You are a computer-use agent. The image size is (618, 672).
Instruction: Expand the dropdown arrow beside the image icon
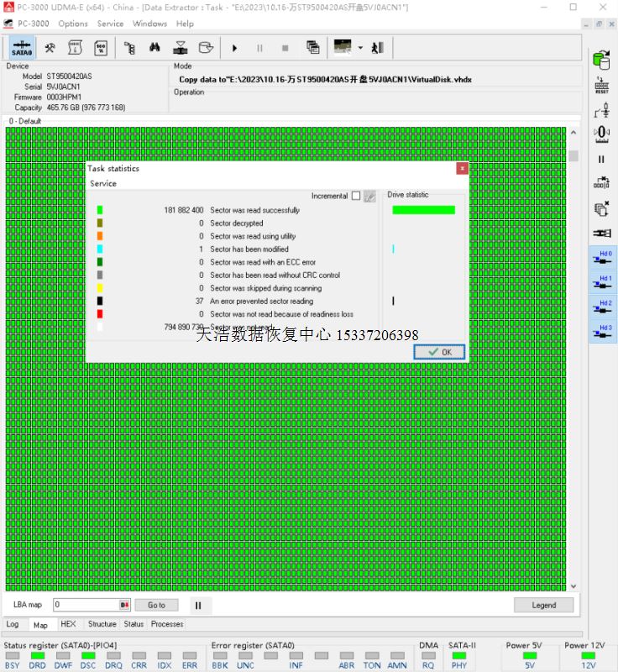pyautogui.click(x=360, y=48)
